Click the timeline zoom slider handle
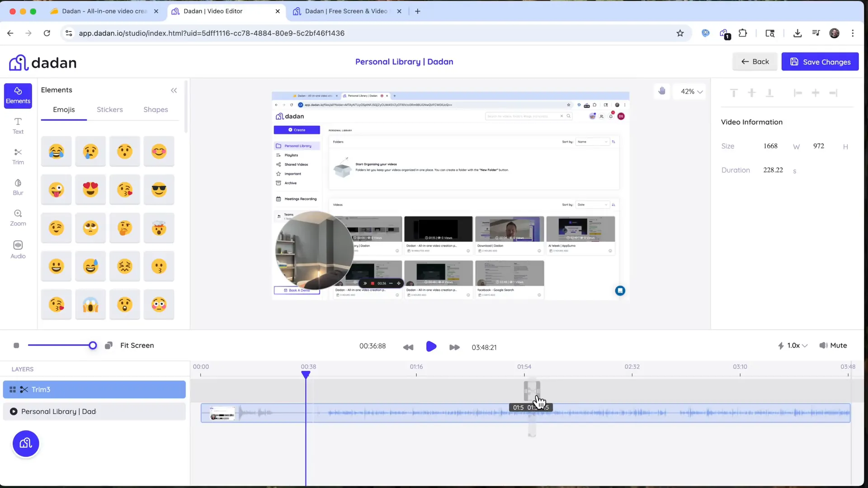The width and height of the screenshot is (868, 488). (93, 346)
